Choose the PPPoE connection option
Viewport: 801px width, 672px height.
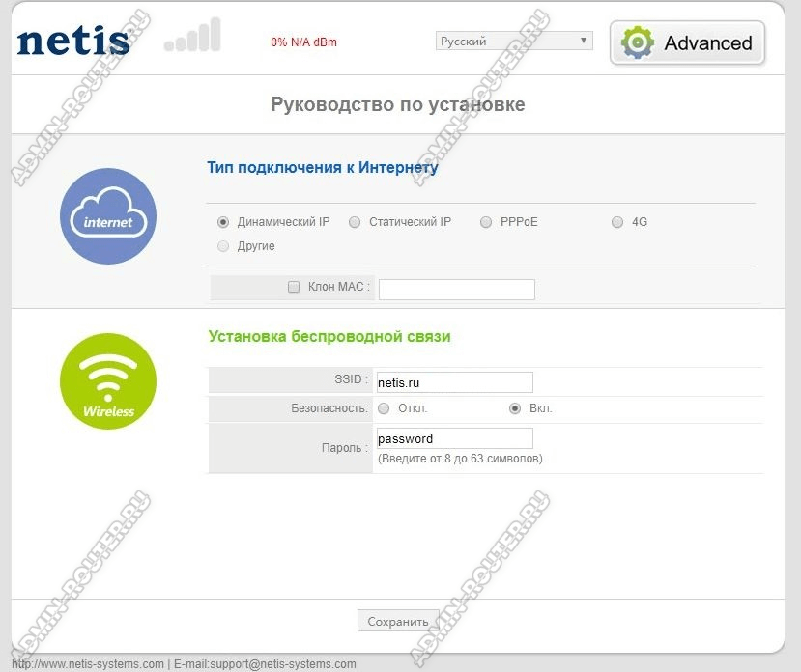486,222
